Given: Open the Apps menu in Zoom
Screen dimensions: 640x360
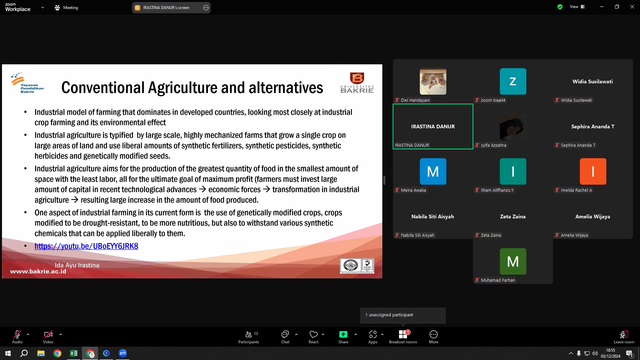Looking at the screenshot, I should click(x=373, y=337).
